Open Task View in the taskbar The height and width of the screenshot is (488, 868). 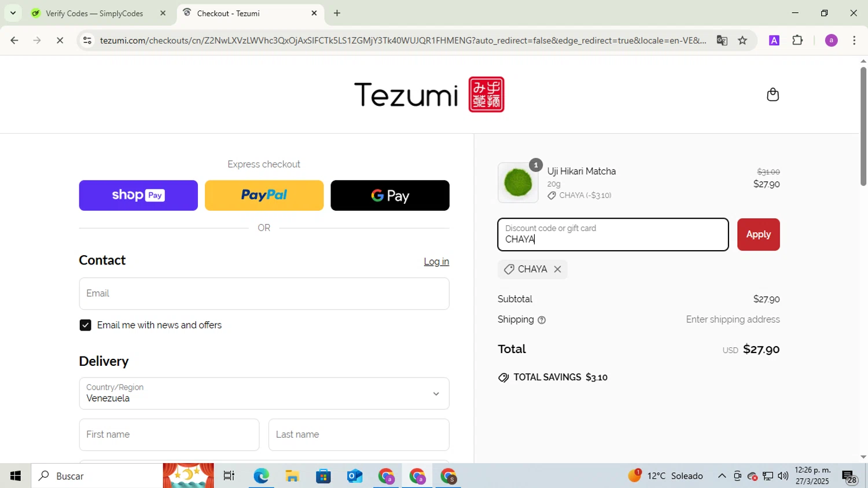click(x=229, y=476)
